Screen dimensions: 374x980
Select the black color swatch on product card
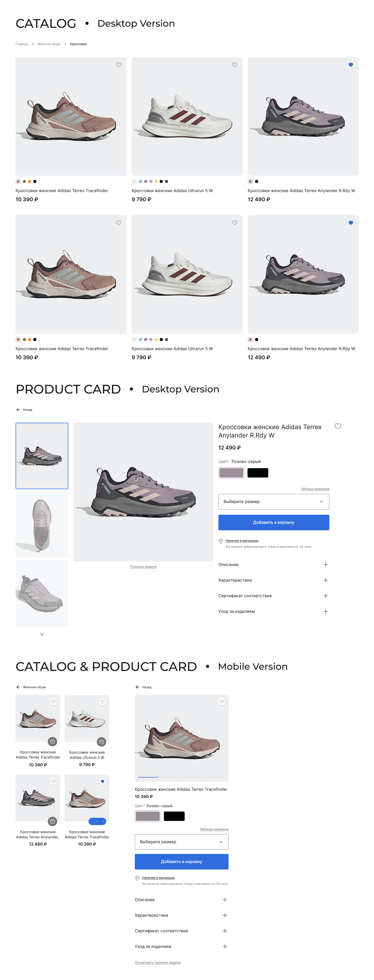(258, 473)
